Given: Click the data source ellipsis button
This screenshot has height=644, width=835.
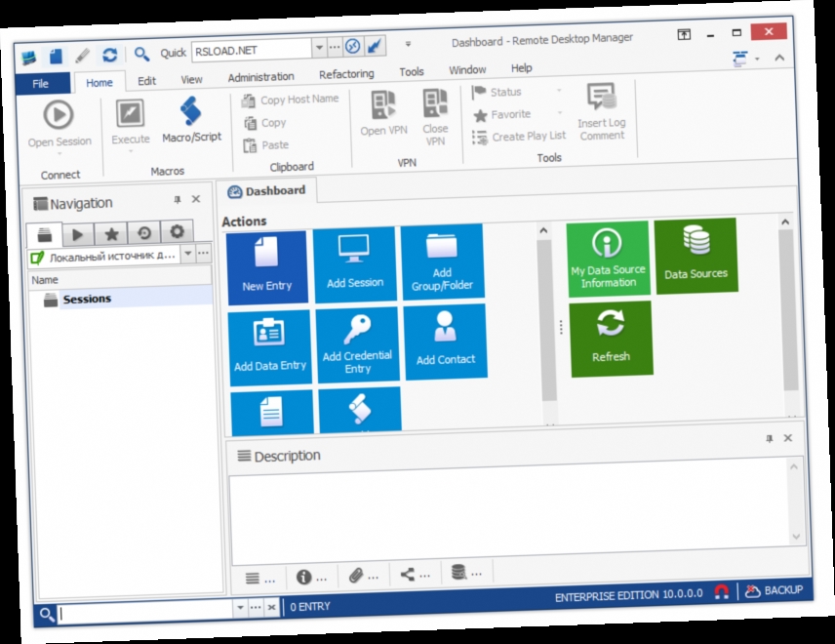Looking at the screenshot, I should (x=204, y=253).
